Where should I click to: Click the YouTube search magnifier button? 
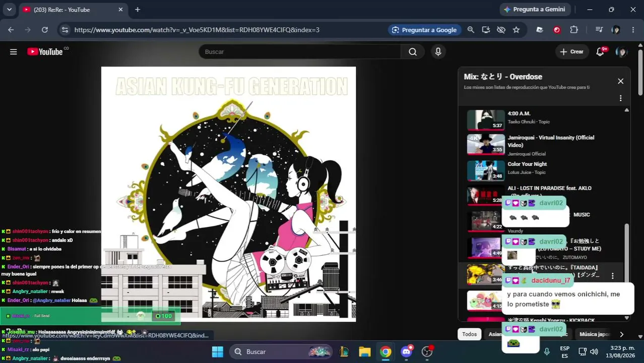click(x=413, y=51)
